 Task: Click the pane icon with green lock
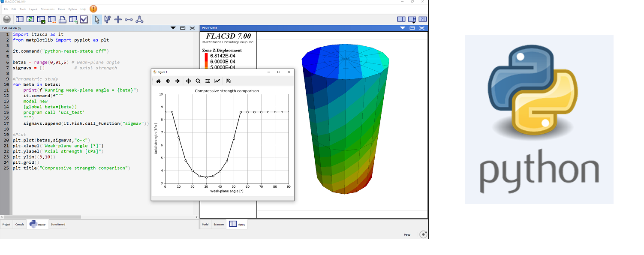(41, 19)
